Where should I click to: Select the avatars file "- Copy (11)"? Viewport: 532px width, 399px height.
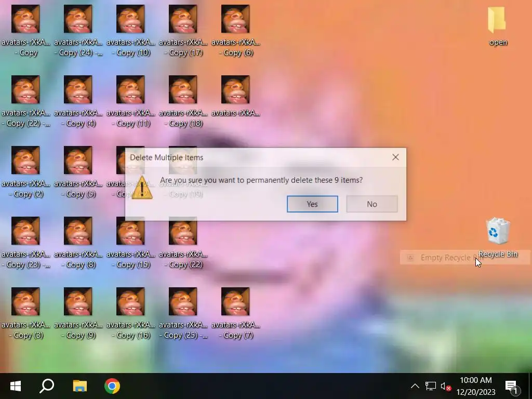coord(130,101)
